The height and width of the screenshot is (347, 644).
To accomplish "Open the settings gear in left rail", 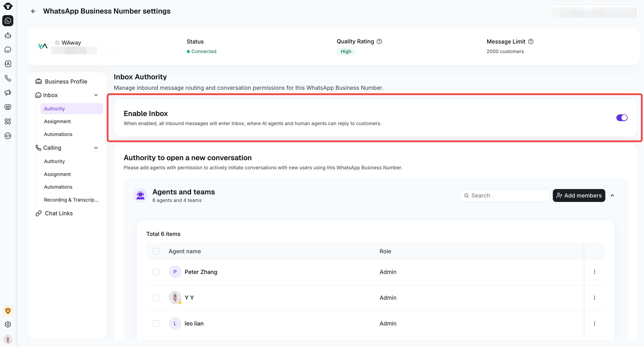I will pyautogui.click(x=8, y=324).
